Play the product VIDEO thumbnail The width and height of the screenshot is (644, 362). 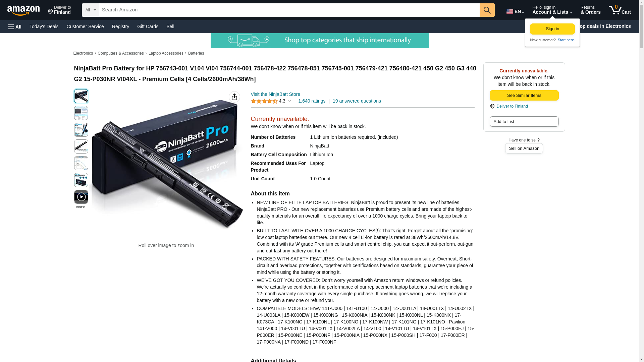[81, 197]
